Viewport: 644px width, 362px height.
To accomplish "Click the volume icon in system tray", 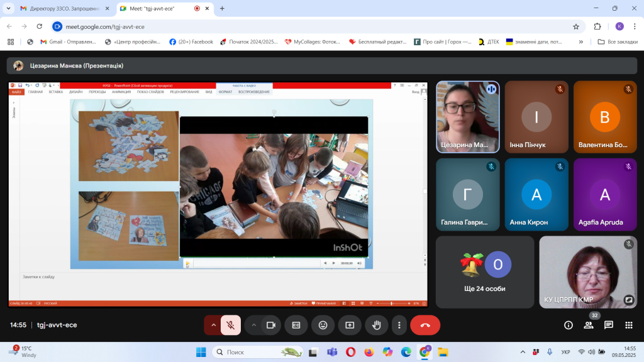I will [x=591, y=352].
